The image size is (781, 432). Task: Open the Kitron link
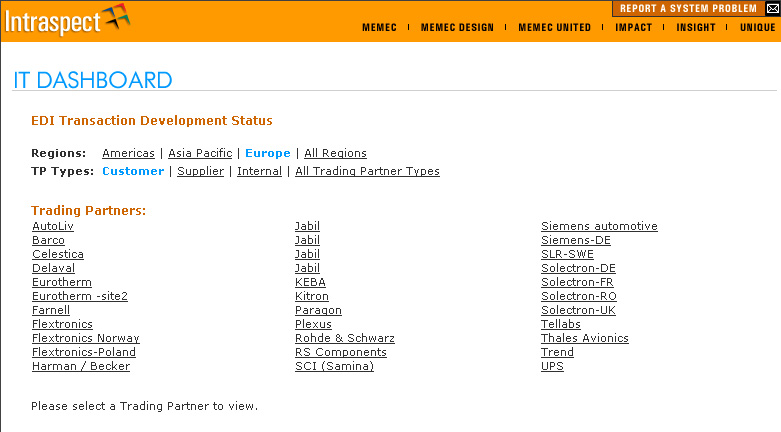(x=312, y=296)
